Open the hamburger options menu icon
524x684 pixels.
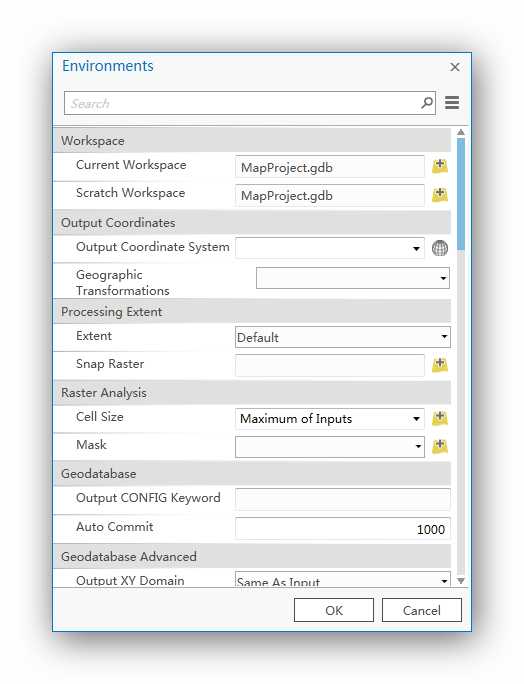(452, 103)
